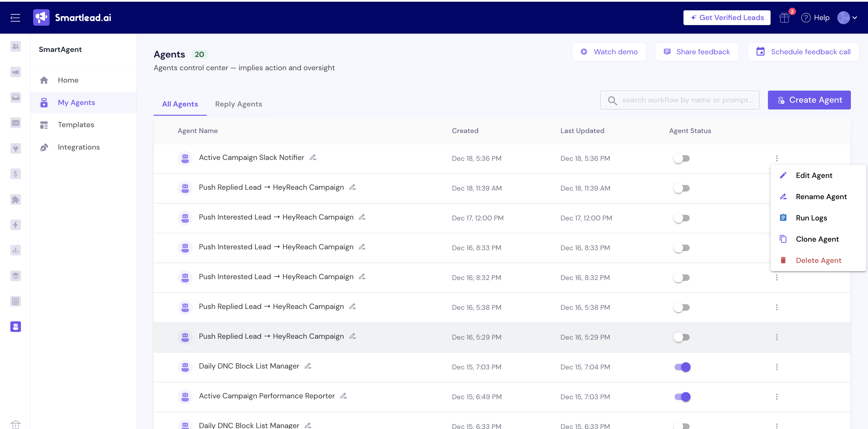Toggle Active Campaign Slack Notifier agent status
This screenshot has height=429, width=868.
click(682, 158)
